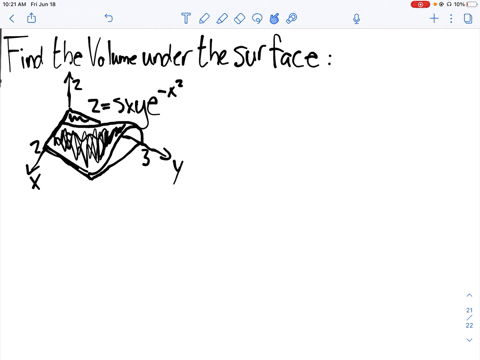This screenshot has width=480, height=360.
Task: Jump to the next page
Action: point(469,340)
